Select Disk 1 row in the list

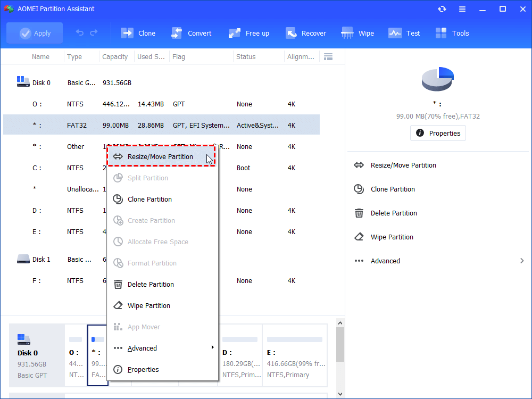pyautogui.click(x=162, y=260)
